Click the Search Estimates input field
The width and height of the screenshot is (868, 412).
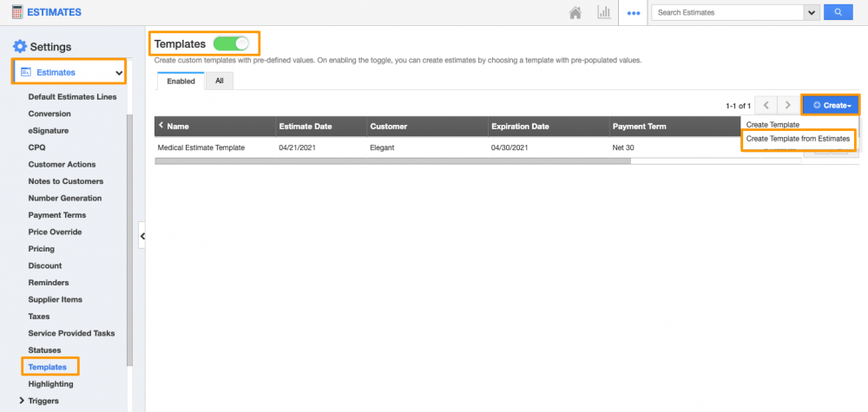(x=727, y=12)
